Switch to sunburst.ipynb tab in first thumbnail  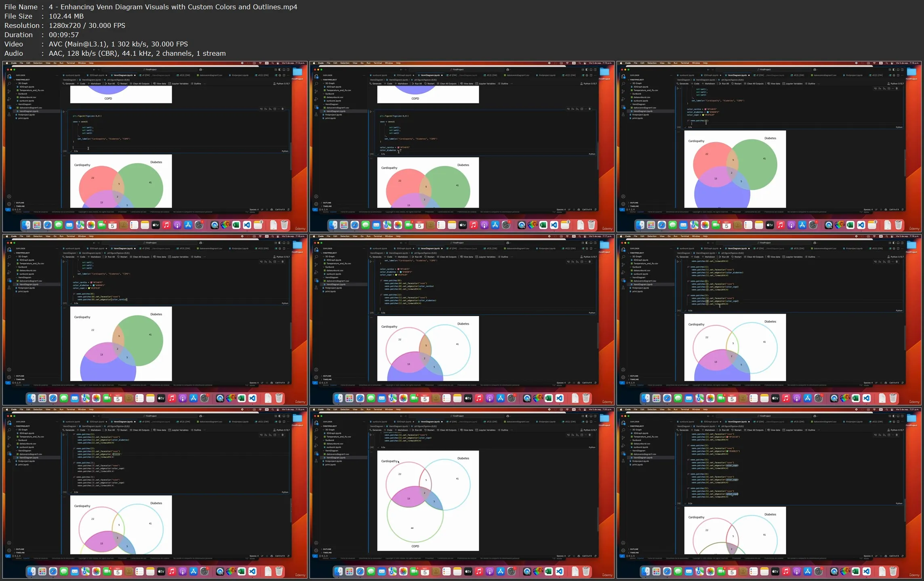click(x=73, y=75)
